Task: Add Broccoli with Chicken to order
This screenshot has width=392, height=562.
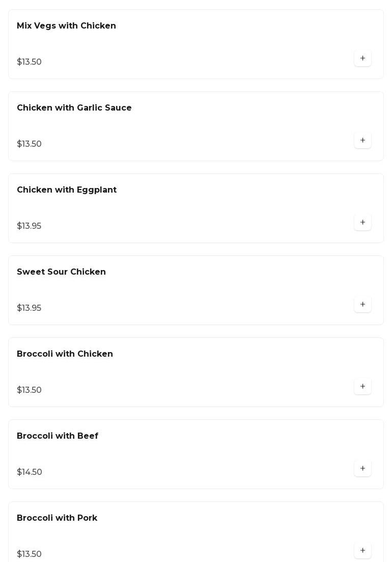Action: (362, 387)
